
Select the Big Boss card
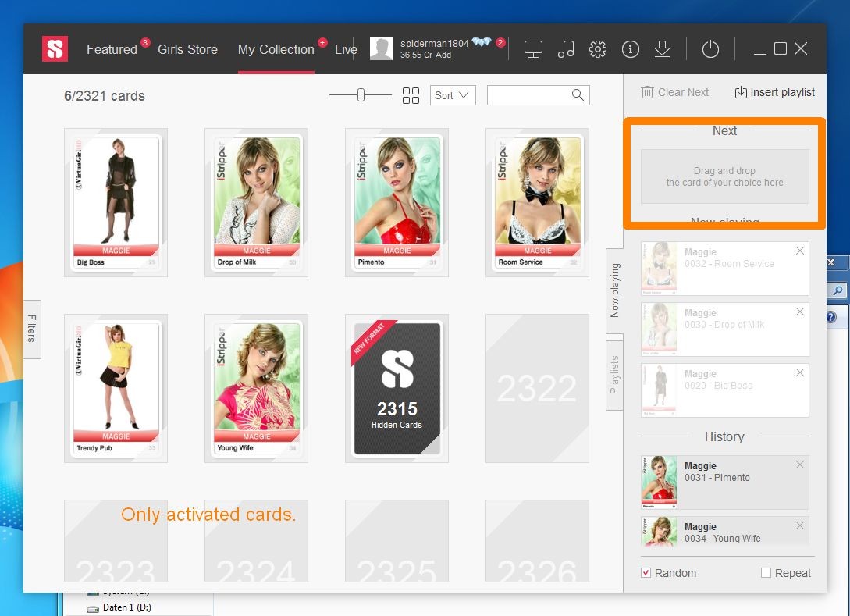pyautogui.click(x=116, y=202)
